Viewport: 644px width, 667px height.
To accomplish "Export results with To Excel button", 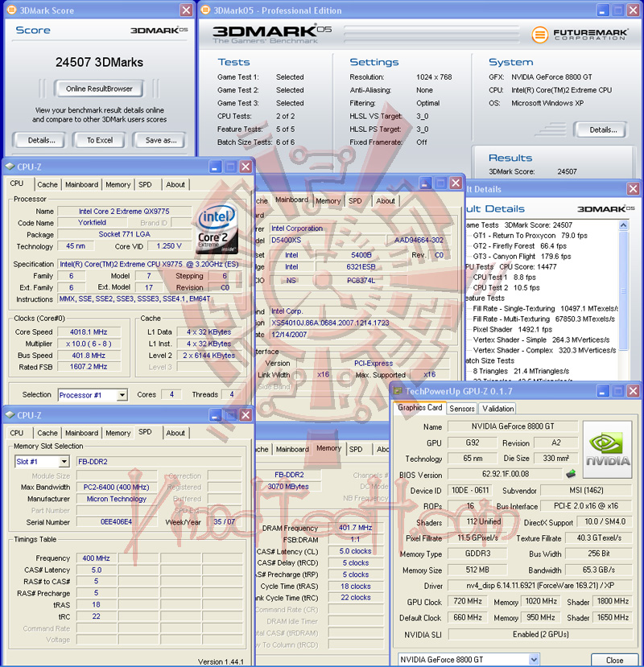I will [100, 140].
